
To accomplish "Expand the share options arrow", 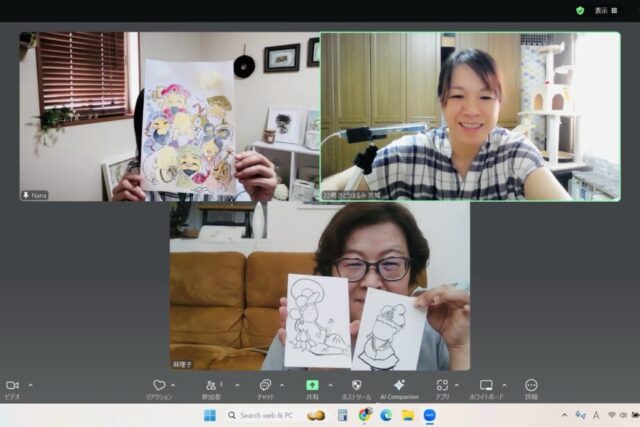I will (330, 384).
